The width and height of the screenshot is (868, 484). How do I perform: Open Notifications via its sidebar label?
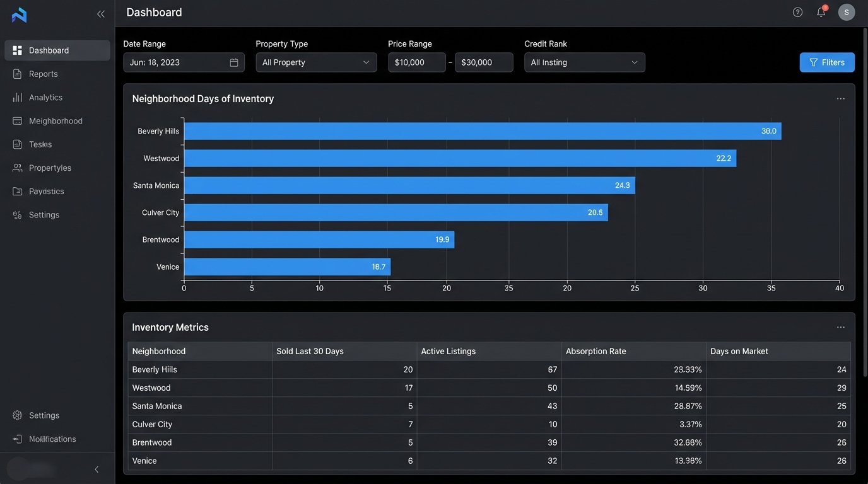(x=53, y=439)
